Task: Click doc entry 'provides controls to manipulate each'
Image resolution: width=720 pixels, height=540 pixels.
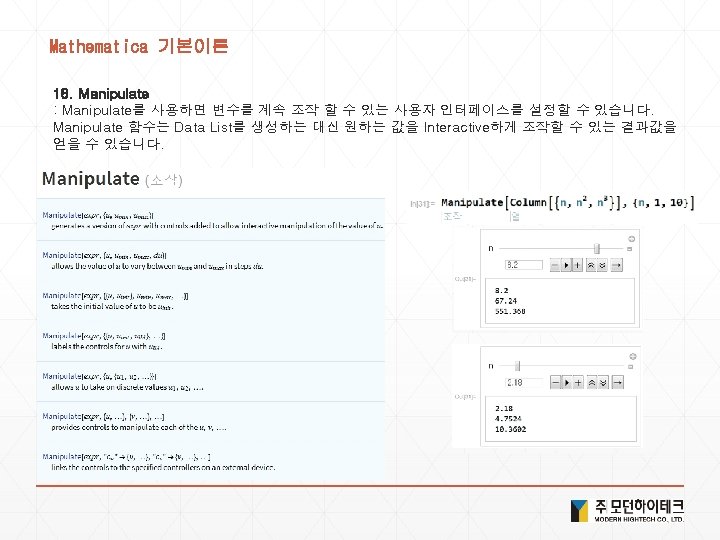Action: click(x=139, y=427)
